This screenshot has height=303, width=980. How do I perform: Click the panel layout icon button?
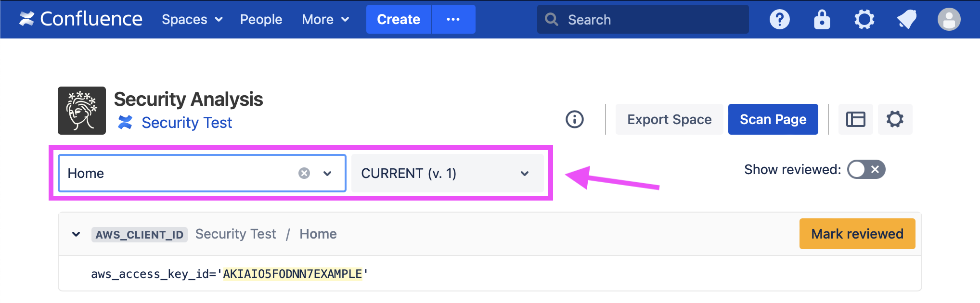855,119
